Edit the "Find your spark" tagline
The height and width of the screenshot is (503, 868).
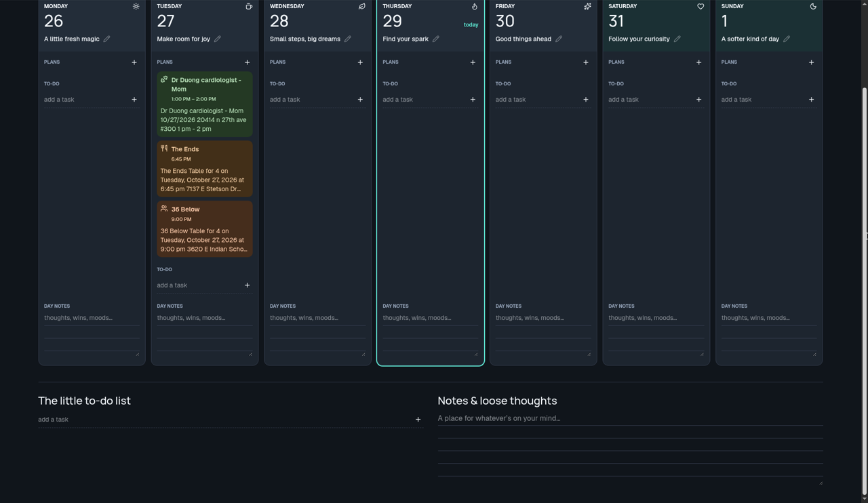tap(436, 39)
